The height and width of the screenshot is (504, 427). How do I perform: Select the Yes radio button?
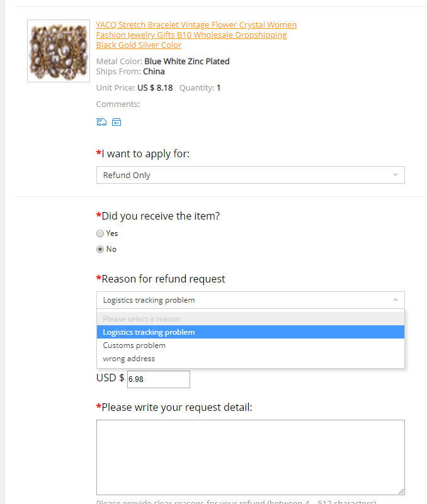tap(100, 233)
